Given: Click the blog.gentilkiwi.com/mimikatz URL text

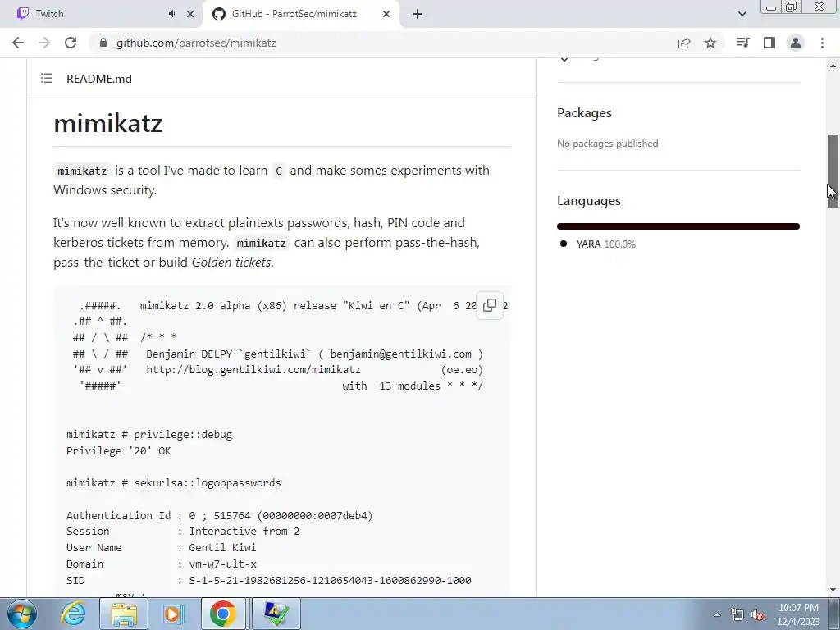Looking at the screenshot, I should [x=253, y=370].
